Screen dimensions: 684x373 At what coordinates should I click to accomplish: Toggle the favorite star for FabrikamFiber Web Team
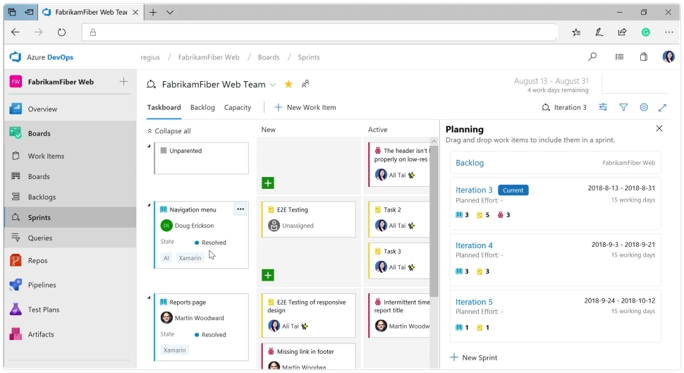point(288,84)
